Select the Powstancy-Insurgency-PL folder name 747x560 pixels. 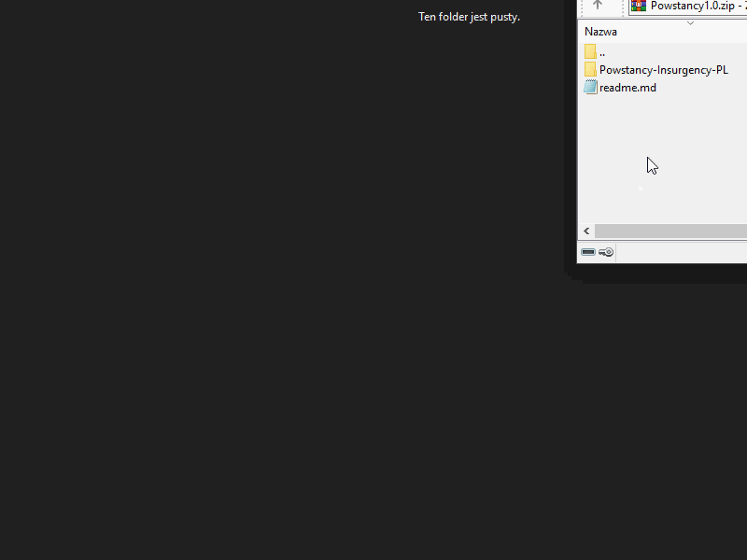click(663, 70)
